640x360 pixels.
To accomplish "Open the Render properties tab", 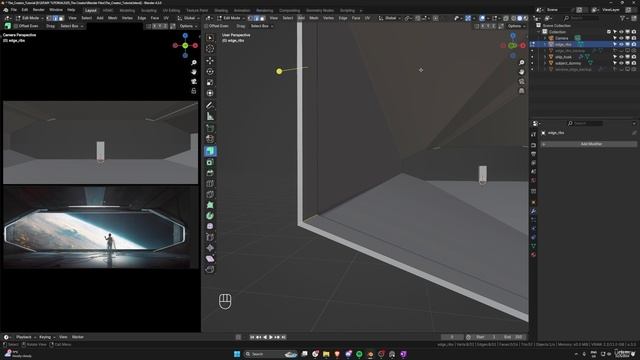I will pos(533,145).
